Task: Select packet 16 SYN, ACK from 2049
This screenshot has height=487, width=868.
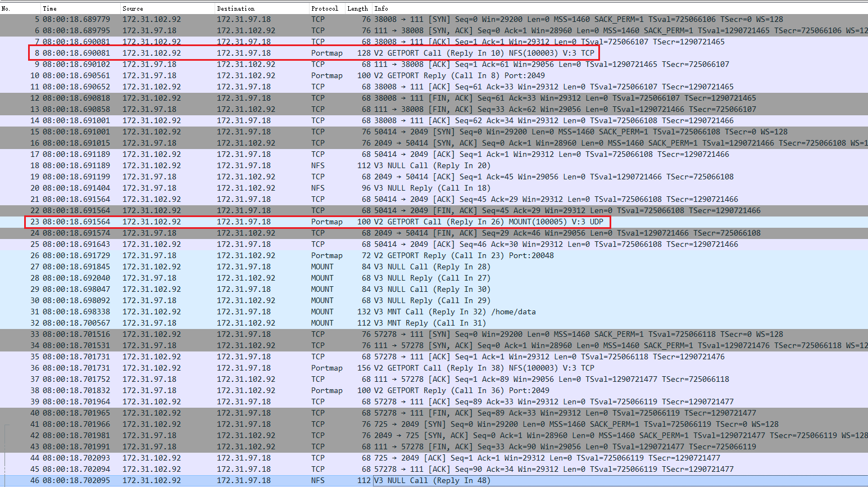Action: point(434,143)
